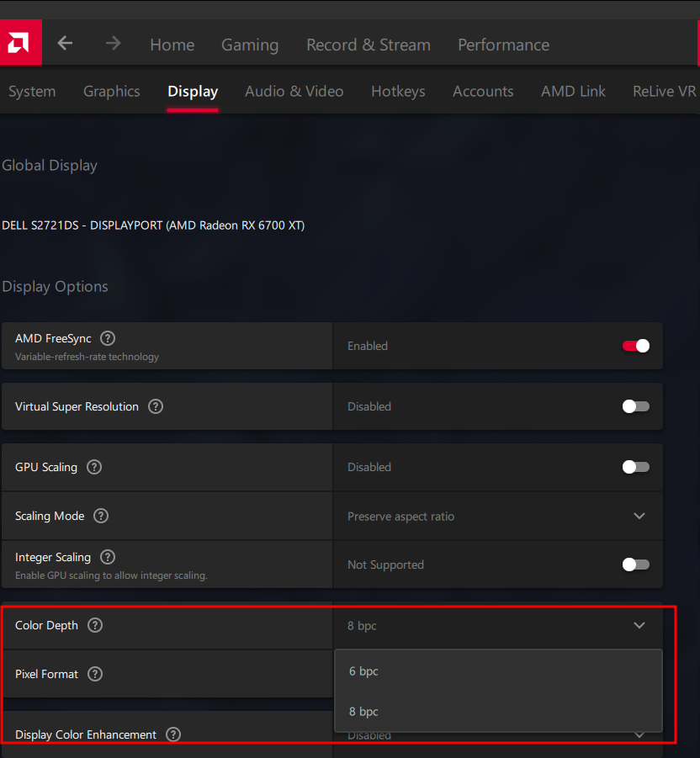This screenshot has width=700, height=758.
Task: Switch to the AMD Link tab
Action: click(573, 92)
